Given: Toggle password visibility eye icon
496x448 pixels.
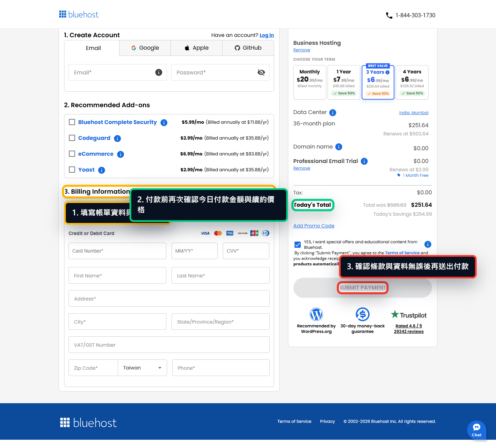Looking at the screenshot, I should 261,72.
